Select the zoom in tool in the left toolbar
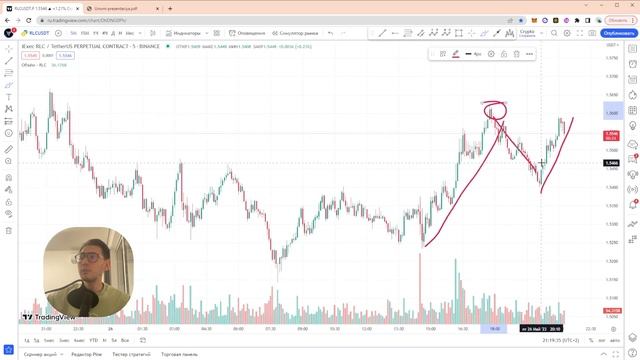640x360 pixels. point(9,161)
